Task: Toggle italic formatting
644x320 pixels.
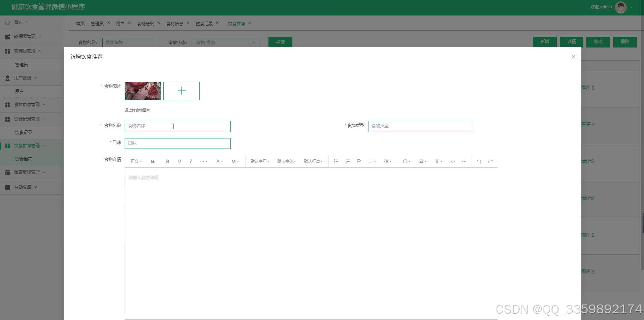Action: tap(191, 161)
